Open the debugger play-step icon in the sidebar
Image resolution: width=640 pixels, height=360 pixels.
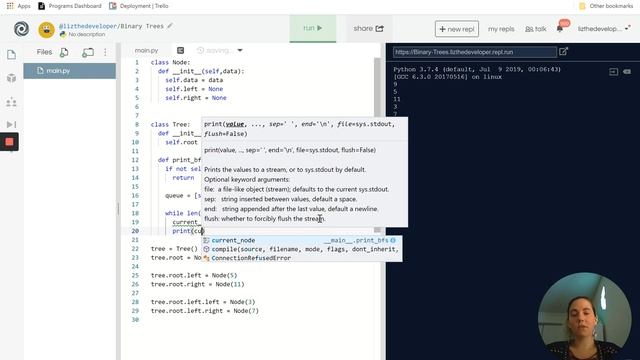click(x=11, y=124)
